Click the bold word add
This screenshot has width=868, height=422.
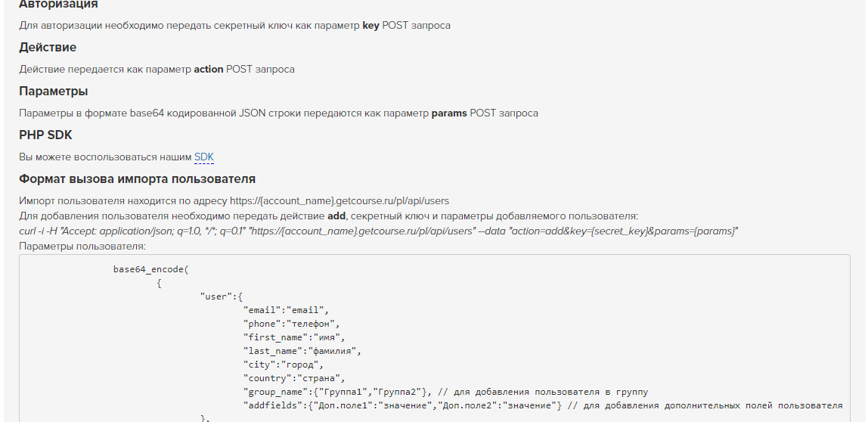coord(336,216)
